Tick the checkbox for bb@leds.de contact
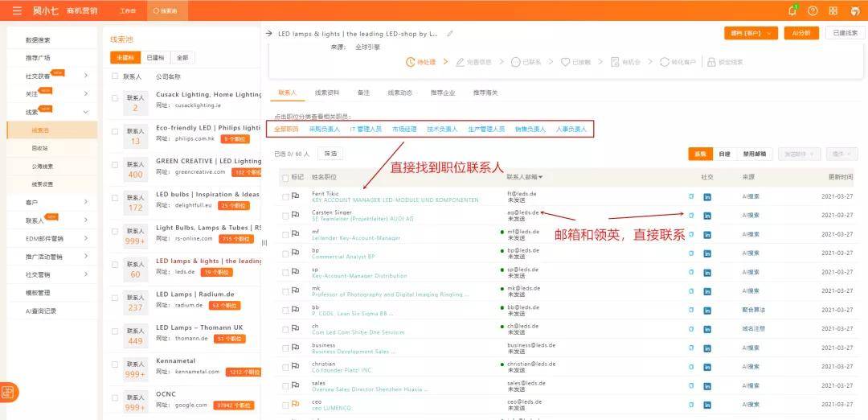 click(x=285, y=310)
